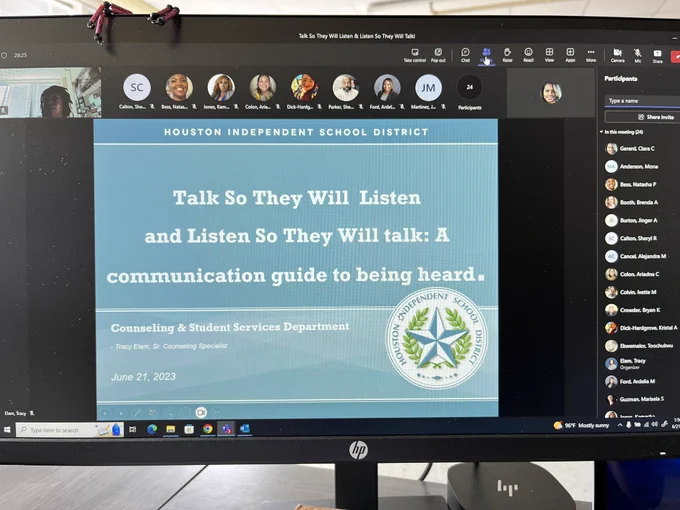Pop out the shared content window

coord(438,56)
